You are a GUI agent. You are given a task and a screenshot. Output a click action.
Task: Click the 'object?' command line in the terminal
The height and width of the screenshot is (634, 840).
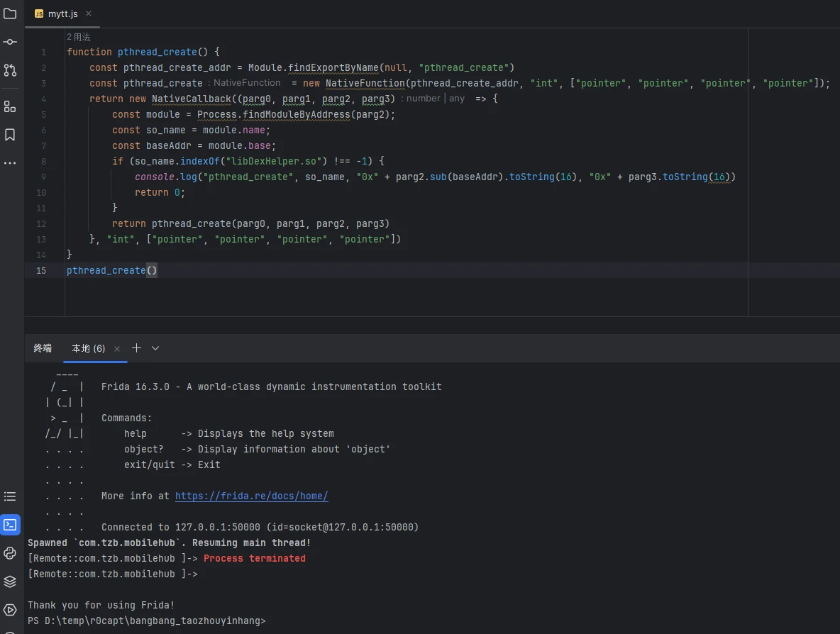[257, 449]
